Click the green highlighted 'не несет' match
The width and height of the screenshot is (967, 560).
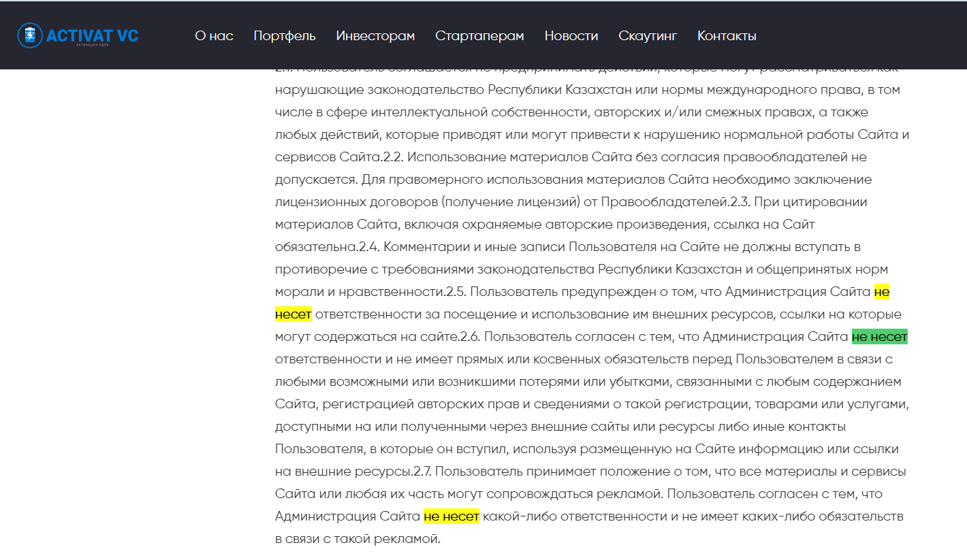(880, 337)
